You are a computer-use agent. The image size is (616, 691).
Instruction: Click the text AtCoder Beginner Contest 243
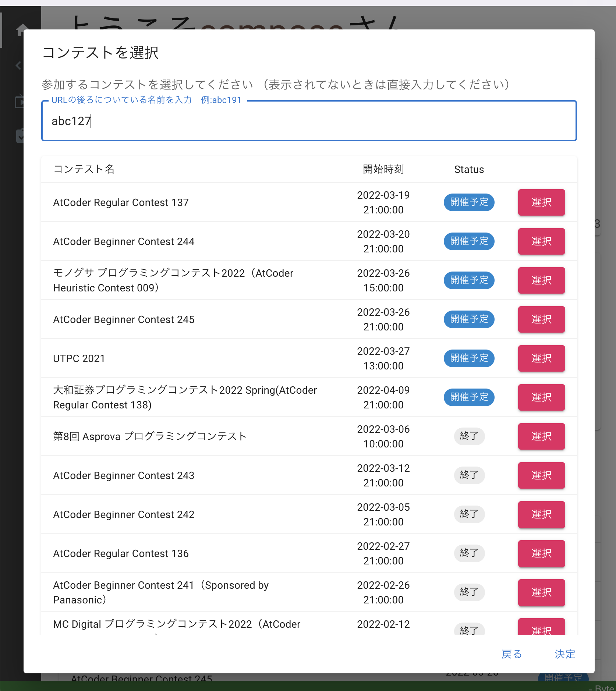point(124,475)
